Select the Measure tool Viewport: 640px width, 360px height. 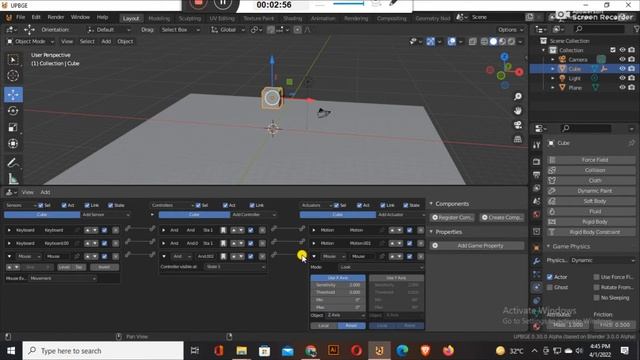pos(13,178)
